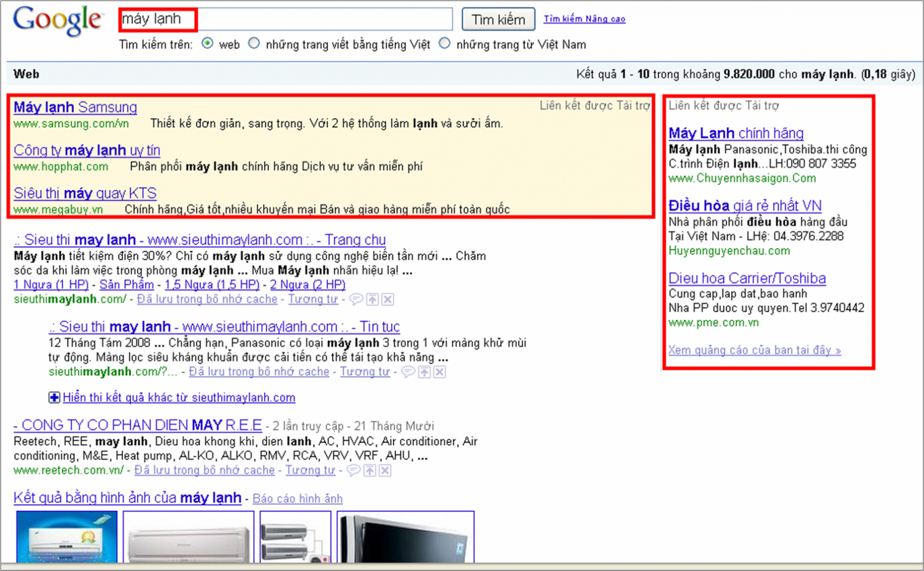Open second image thumbnail of white wall unit

pos(188,537)
